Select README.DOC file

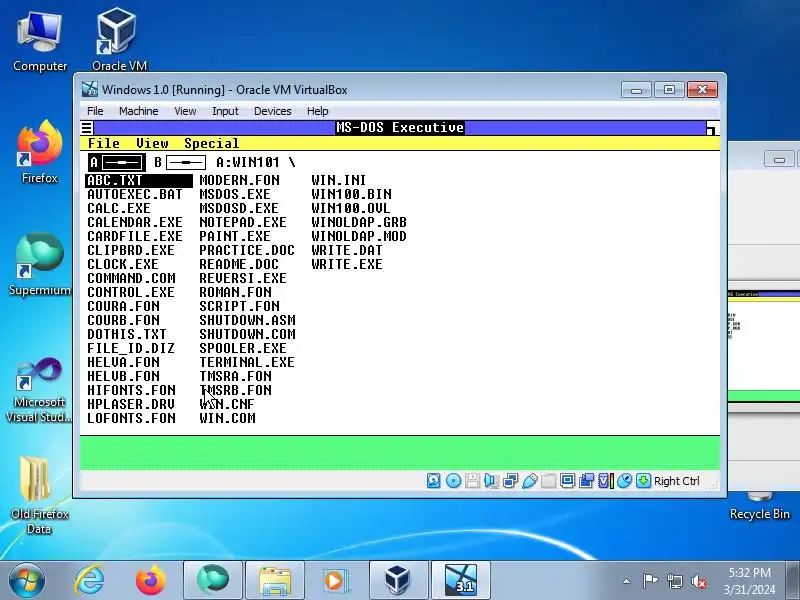(x=239, y=264)
